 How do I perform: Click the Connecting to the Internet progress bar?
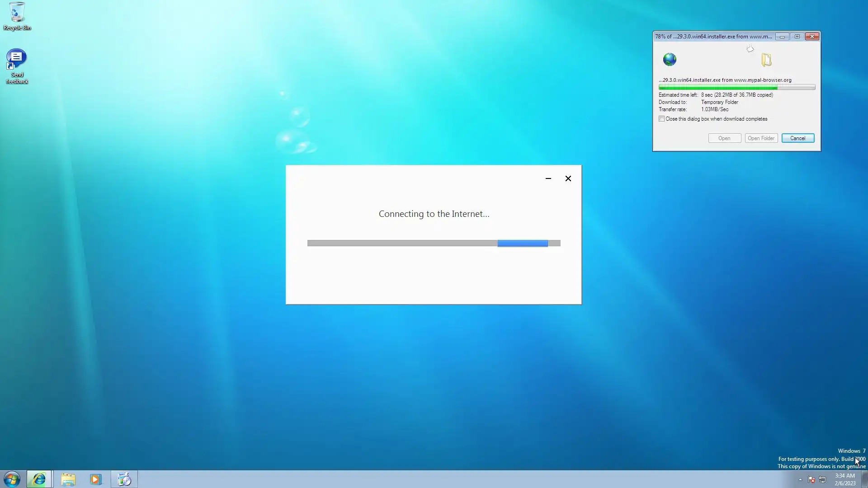[434, 243]
